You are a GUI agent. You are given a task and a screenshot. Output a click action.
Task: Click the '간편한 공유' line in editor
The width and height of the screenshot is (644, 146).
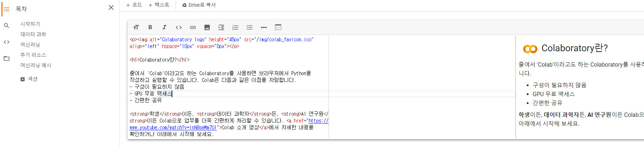point(146,100)
